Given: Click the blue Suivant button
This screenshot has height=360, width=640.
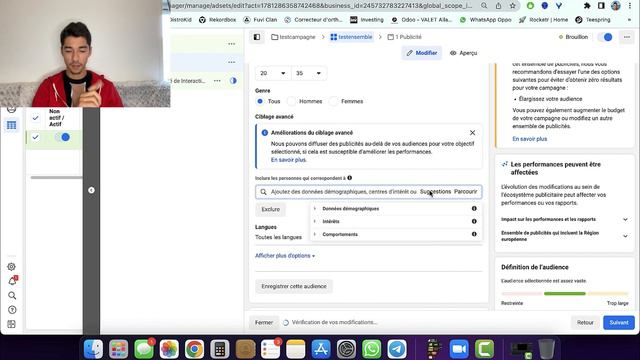Looking at the screenshot, I should tap(619, 322).
